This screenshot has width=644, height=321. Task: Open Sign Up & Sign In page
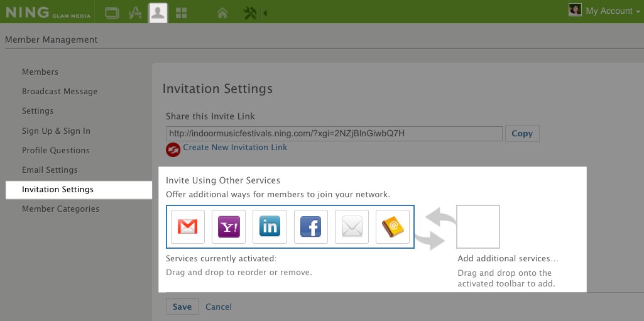[57, 131]
